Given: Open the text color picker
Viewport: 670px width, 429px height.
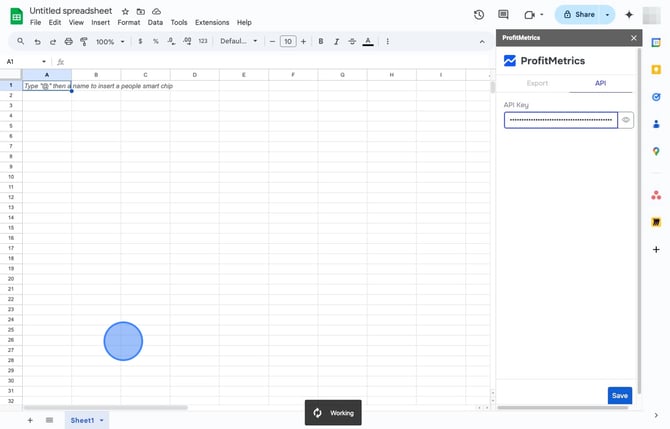Looking at the screenshot, I should (x=368, y=41).
